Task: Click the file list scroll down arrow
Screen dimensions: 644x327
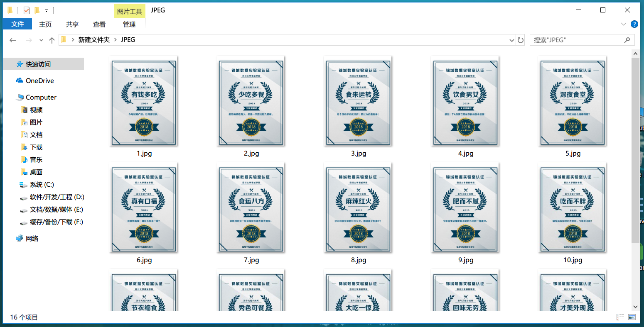Action: [x=635, y=307]
